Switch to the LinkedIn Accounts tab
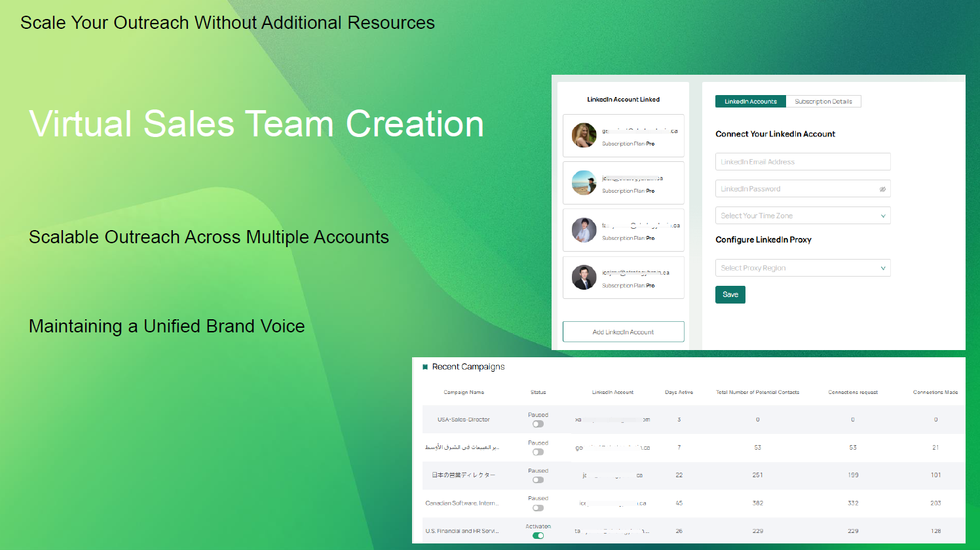 click(751, 102)
